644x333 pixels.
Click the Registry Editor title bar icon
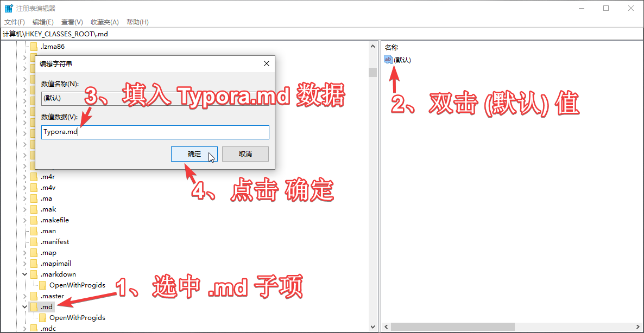[x=8, y=8]
